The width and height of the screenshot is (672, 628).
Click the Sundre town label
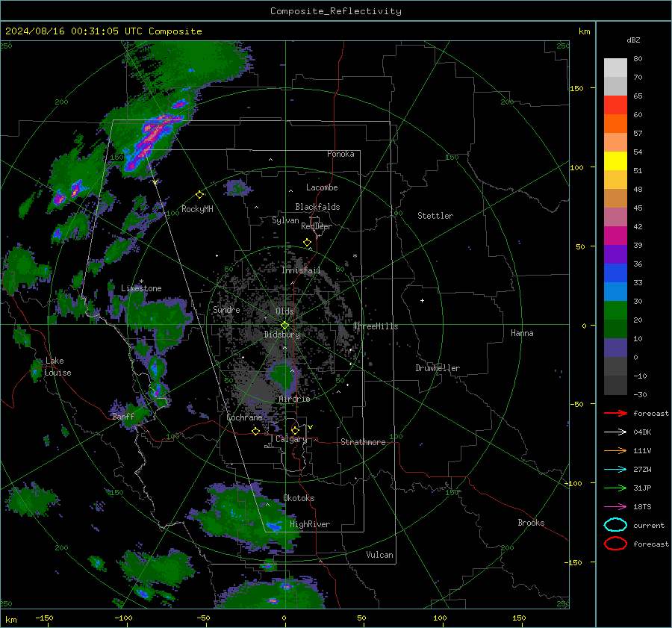pos(226,309)
